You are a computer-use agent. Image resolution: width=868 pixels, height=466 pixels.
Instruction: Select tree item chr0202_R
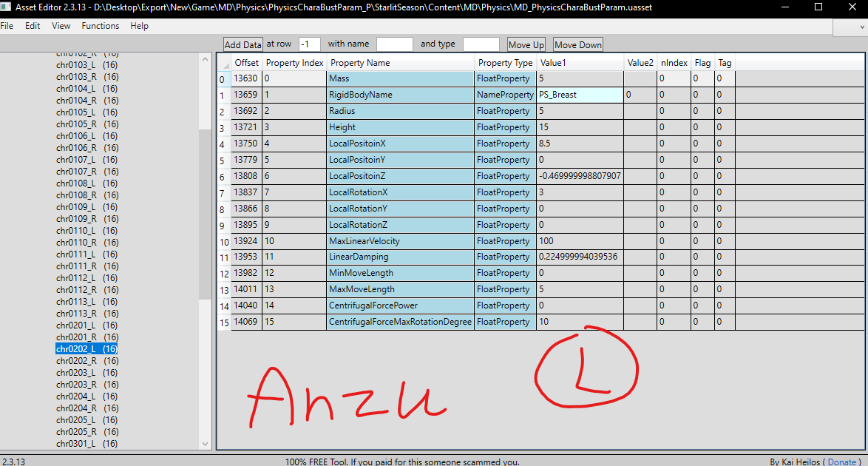pos(87,361)
